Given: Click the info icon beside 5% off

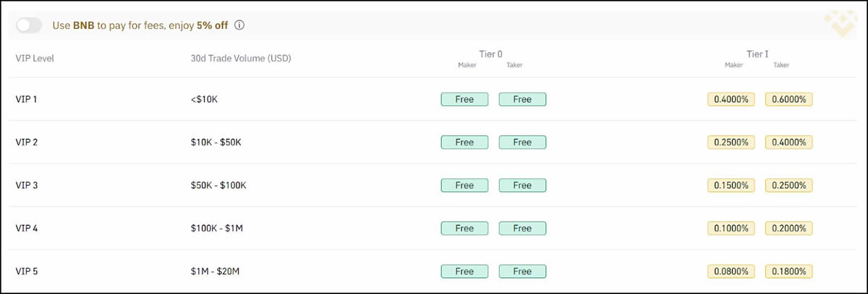Looking at the screenshot, I should [239, 25].
